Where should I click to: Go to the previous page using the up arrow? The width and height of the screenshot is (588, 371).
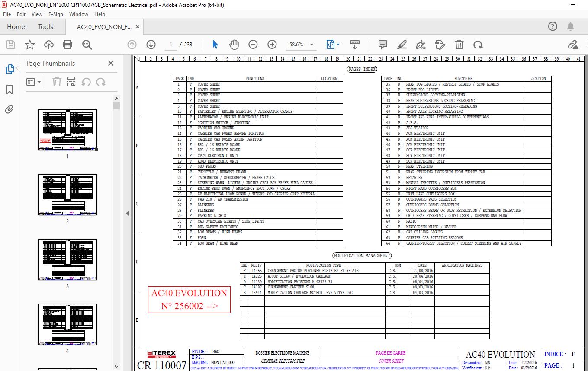pyautogui.click(x=132, y=45)
